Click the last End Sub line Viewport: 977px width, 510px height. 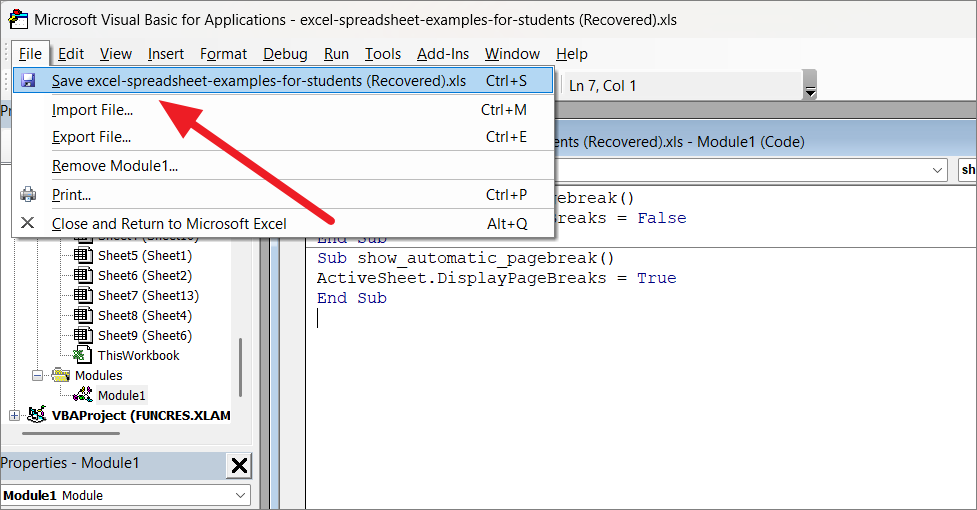click(352, 298)
